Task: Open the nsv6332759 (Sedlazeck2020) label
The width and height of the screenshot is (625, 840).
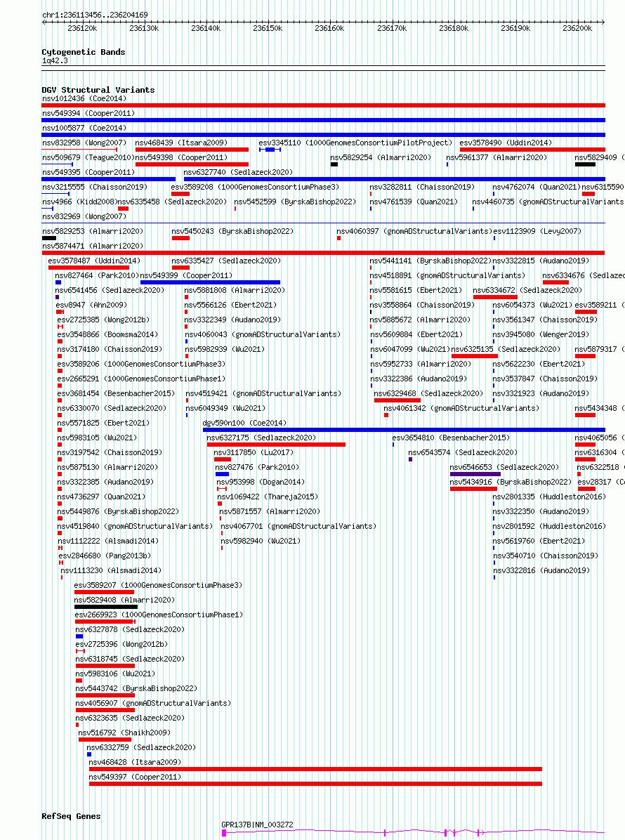Action: point(141,747)
